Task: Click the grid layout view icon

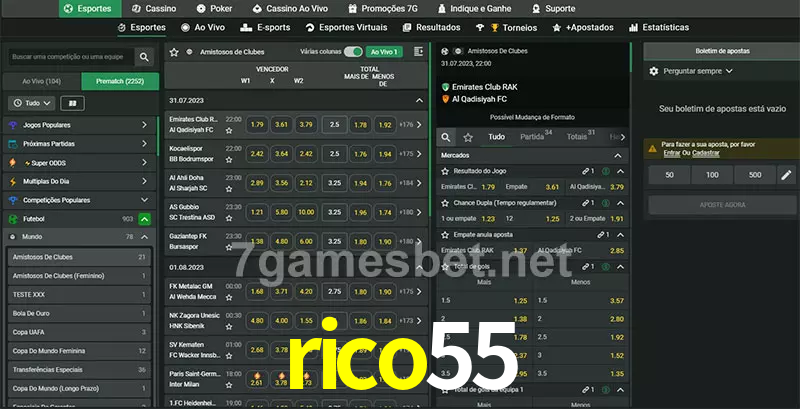Action: tap(72, 103)
